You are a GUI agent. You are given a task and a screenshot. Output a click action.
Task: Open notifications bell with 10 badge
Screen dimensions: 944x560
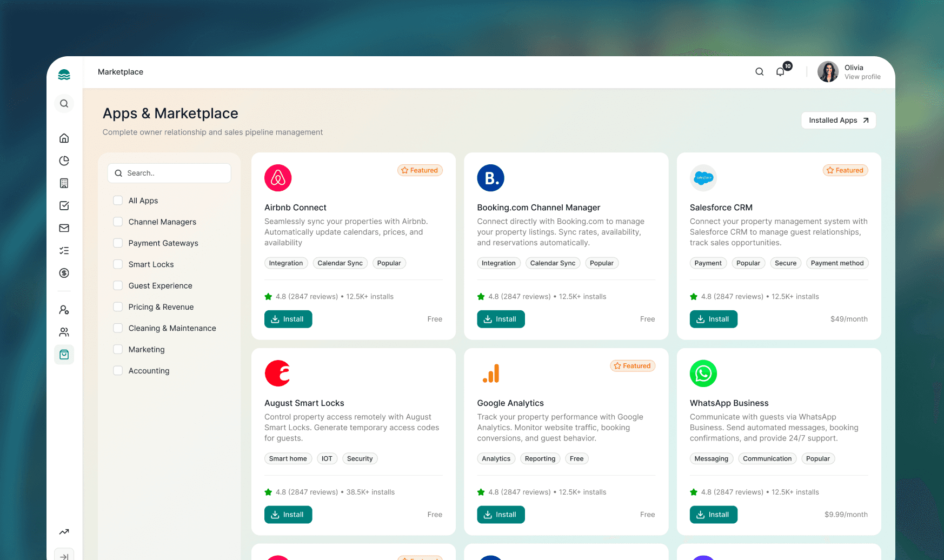780,72
